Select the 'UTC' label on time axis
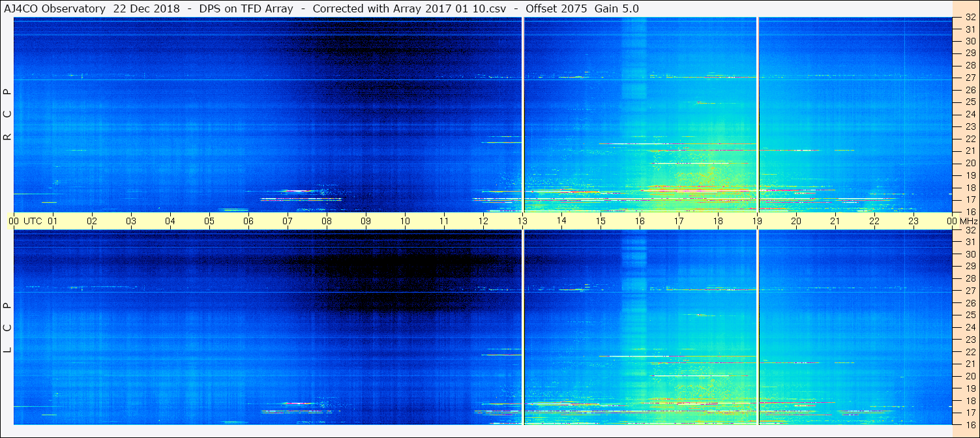 (x=33, y=221)
